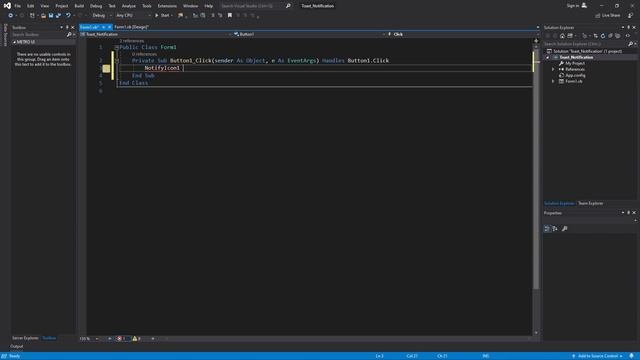Select My Project in Solution Explorer
Image resolution: width=640 pixels, height=360 pixels.
point(575,63)
